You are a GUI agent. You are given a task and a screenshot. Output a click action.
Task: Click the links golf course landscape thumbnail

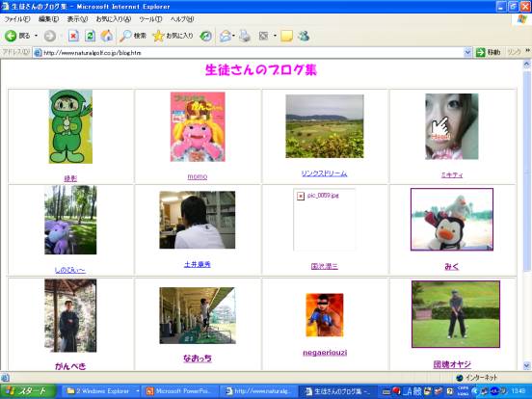point(325,126)
